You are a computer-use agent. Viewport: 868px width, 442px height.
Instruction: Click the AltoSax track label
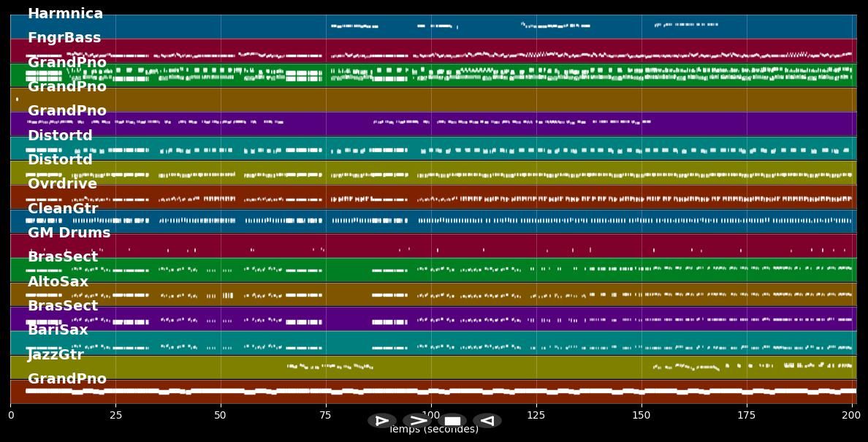(58, 282)
